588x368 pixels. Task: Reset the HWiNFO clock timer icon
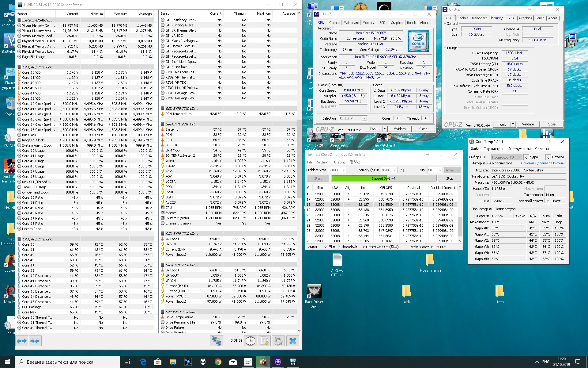click(250, 341)
